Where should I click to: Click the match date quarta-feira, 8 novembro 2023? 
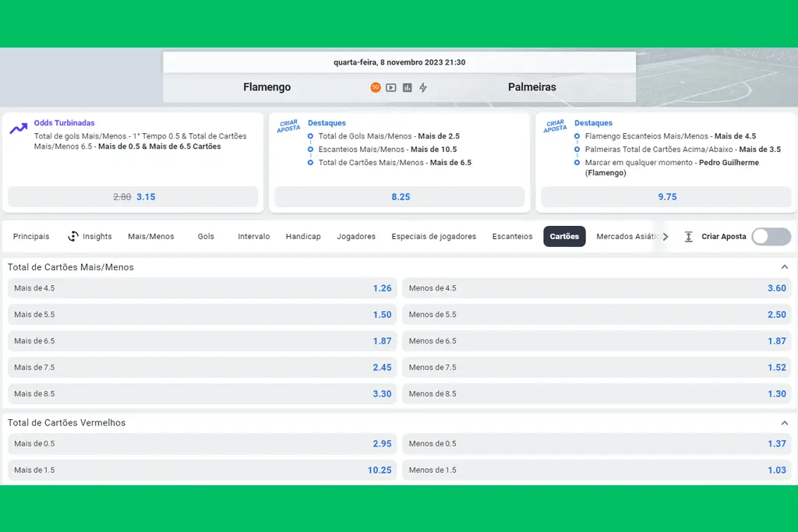click(400, 62)
